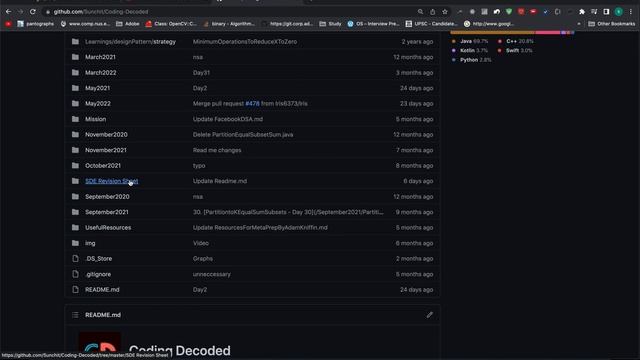Expand the bookmarks overflow chevron
640x360 pixels.
point(579,24)
